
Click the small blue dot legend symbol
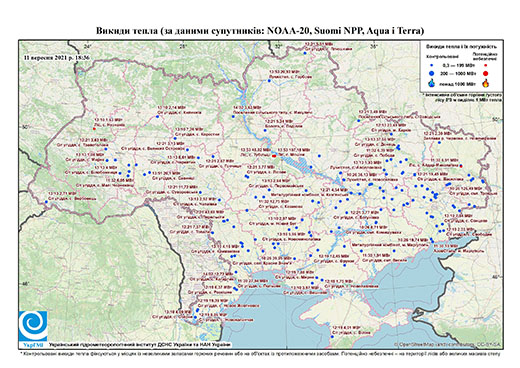(x=432, y=66)
